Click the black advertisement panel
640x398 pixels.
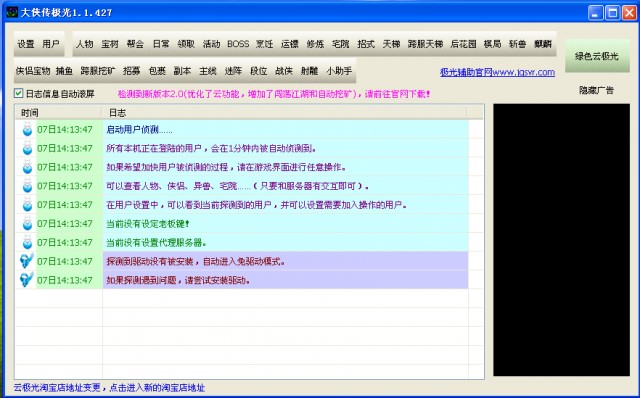[x=561, y=240]
